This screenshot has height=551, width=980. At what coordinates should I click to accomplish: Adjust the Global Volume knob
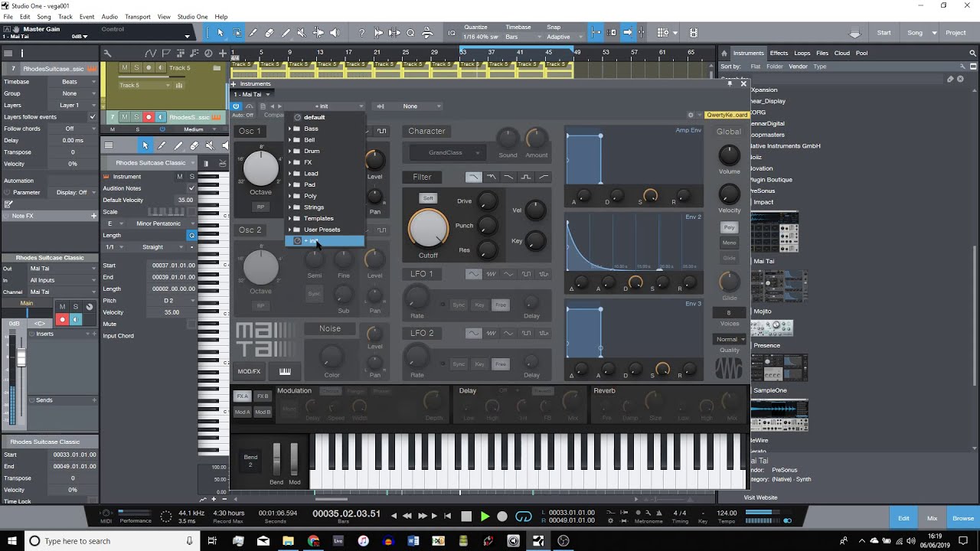tap(729, 155)
